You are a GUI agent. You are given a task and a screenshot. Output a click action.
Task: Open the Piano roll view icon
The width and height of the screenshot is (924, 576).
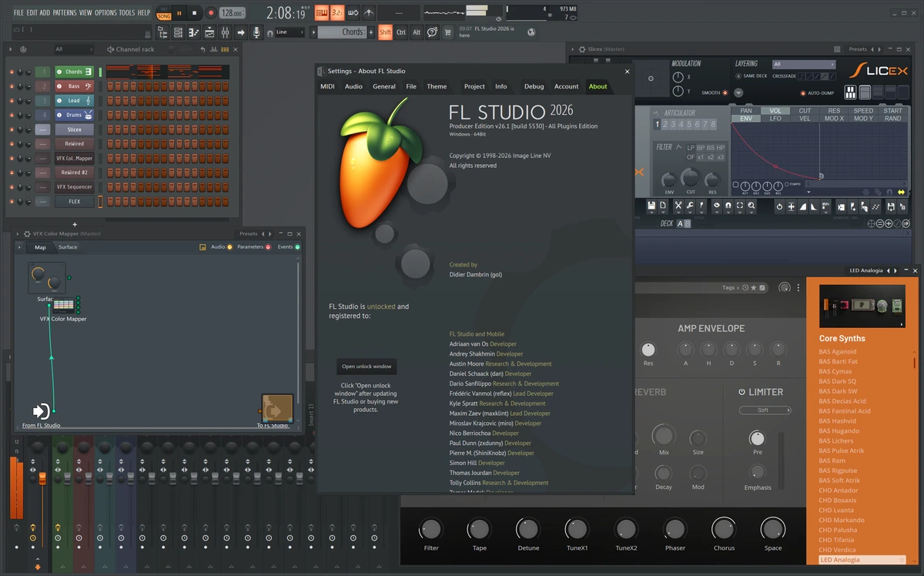pyautogui.click(x=194, y=32)
